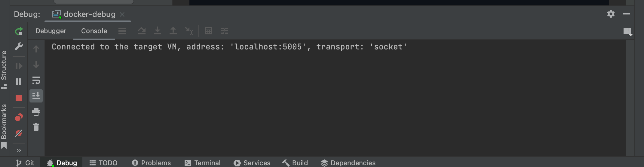
Task: Print the console output
Action: (36, 112)
